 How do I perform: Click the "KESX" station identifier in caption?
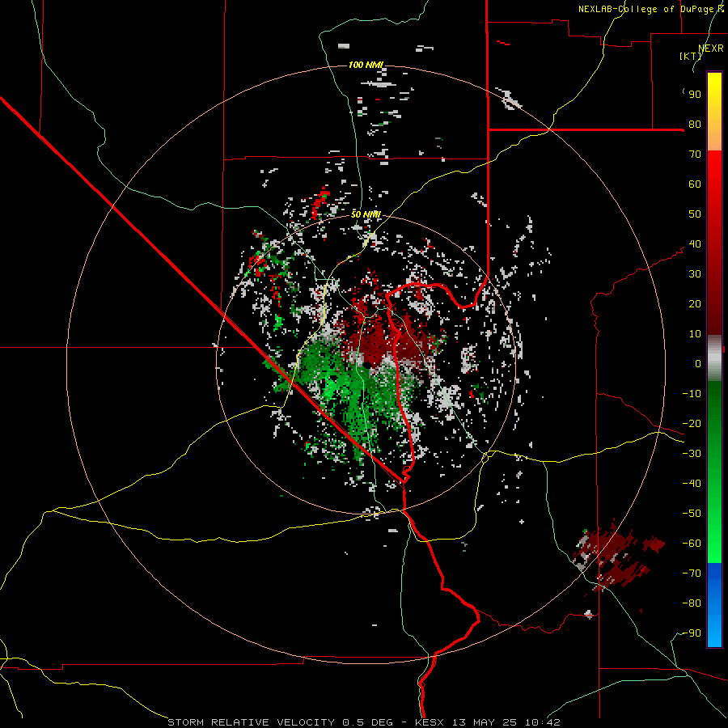pos(430,722)
